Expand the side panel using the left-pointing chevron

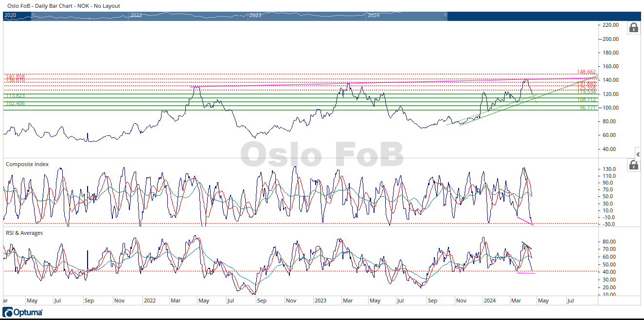click(639, 154)
